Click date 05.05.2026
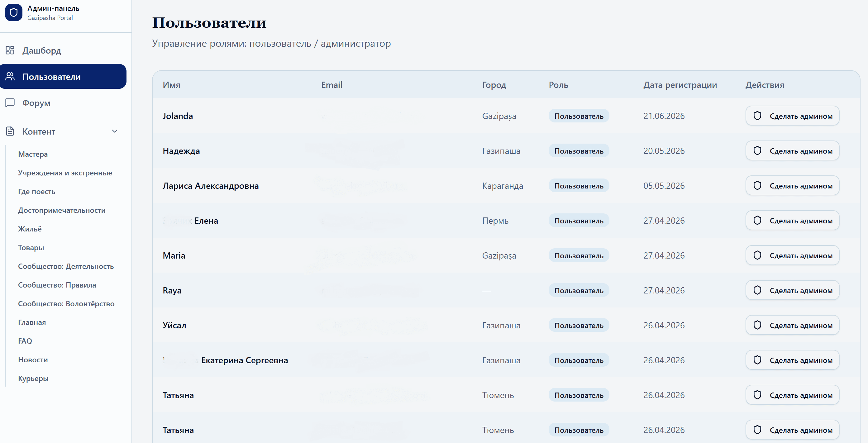868x443 pixels. 664,186
